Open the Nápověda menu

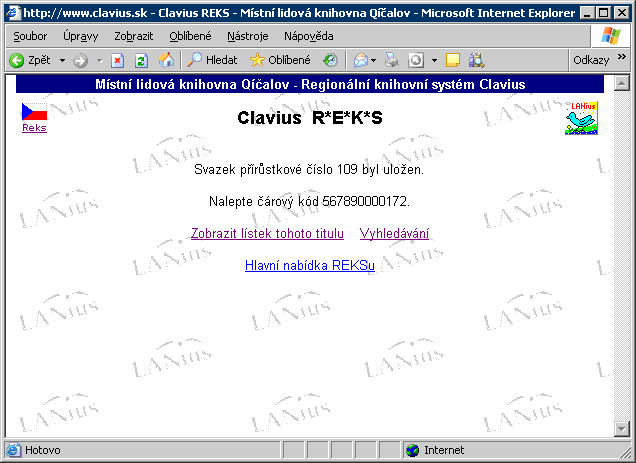(309, 37)
